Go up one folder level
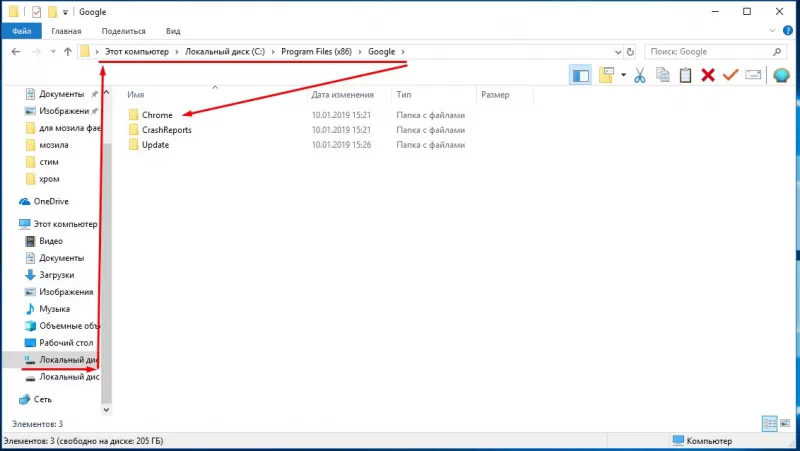Viewport: 800px width, 451px height. click(67, 52)
